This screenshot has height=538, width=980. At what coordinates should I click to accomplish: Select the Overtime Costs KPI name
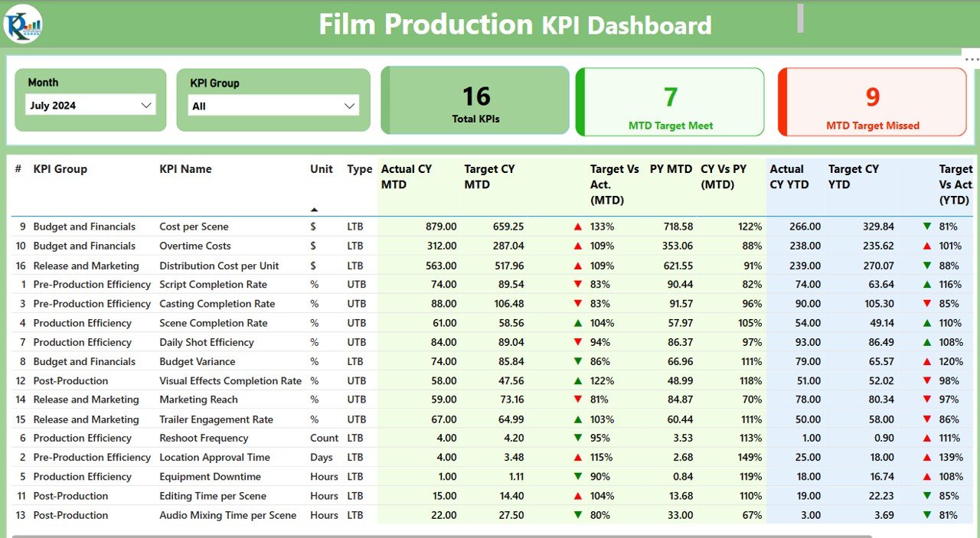click(x=195, y=246)
